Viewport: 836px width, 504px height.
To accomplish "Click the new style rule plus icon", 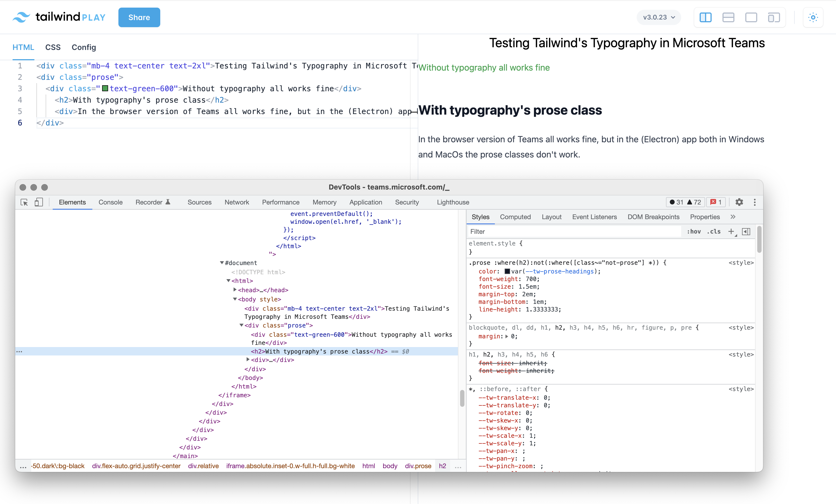I will coord(731,232).
